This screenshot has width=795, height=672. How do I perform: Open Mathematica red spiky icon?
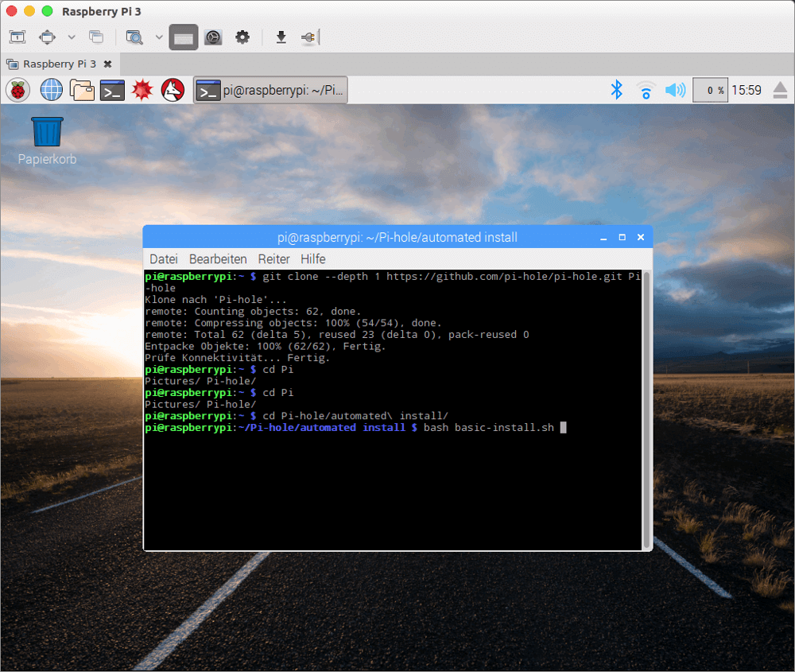[142, 90]
